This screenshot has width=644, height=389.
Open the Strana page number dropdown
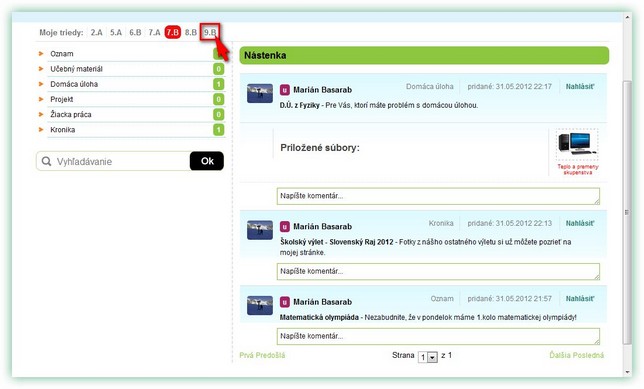pos(428,357)
